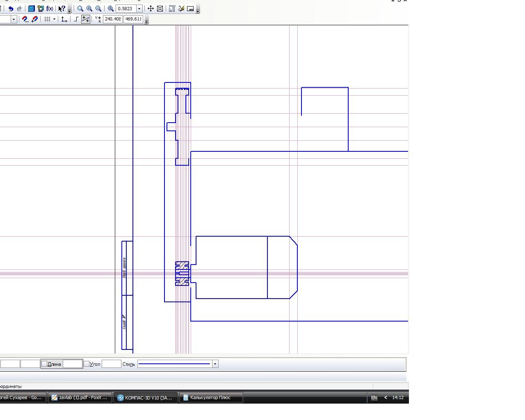Toggle the rounding snap mode button
Image resolution: width=525 pixels, height=420 pixels.
point(86,19)
